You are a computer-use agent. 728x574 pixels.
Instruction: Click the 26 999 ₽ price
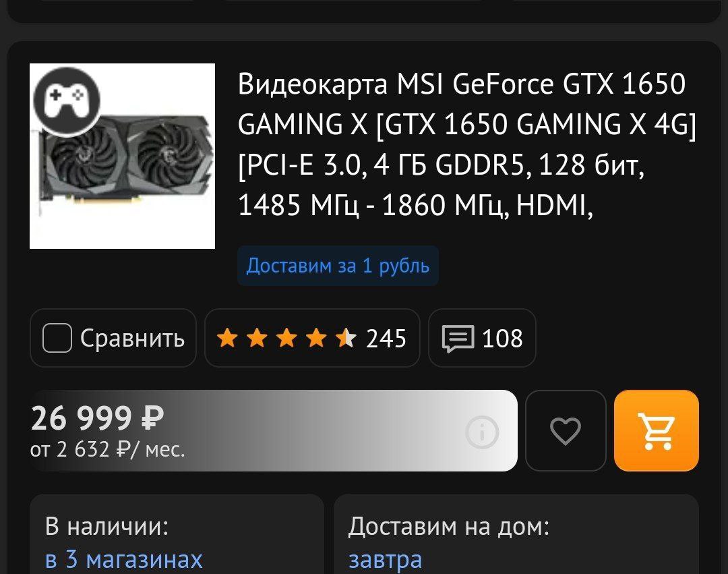point(98,418)
